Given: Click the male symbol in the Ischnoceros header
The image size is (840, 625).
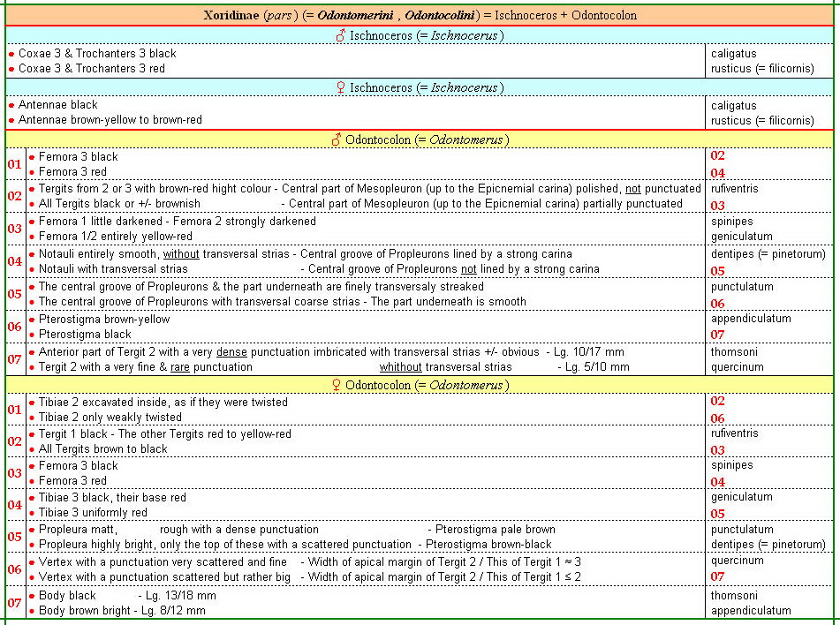Looking at the screenshot, I should coord(340,35).
